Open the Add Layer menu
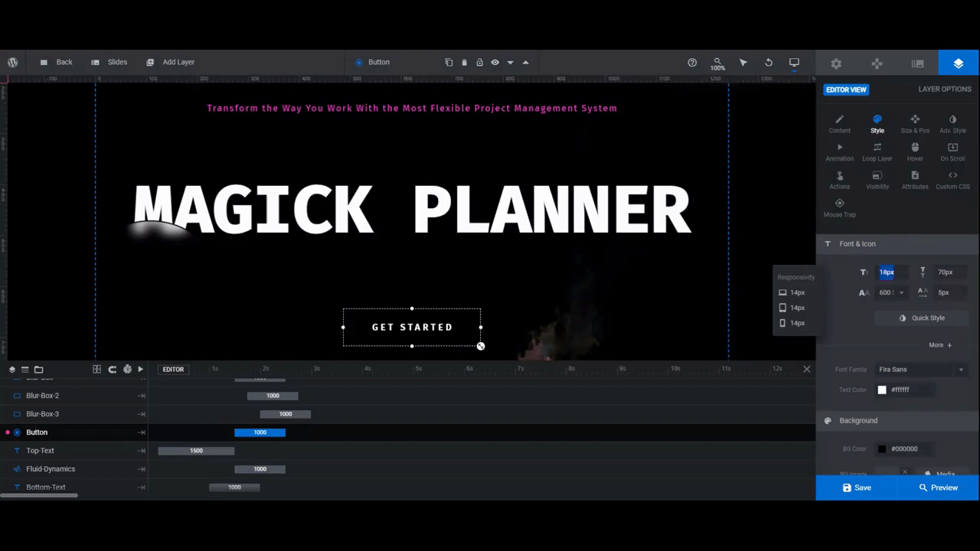This screenshot has height=551, width=980. [171, 63]
